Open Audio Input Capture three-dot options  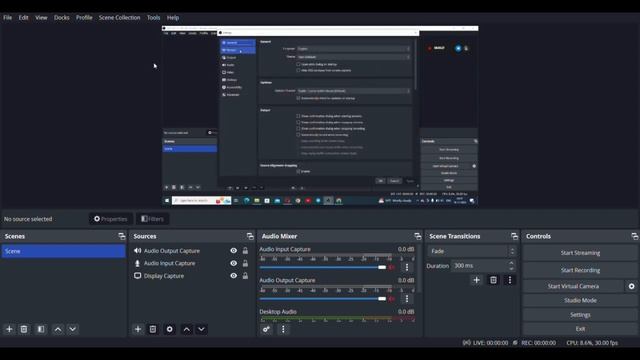click(407, 267)
